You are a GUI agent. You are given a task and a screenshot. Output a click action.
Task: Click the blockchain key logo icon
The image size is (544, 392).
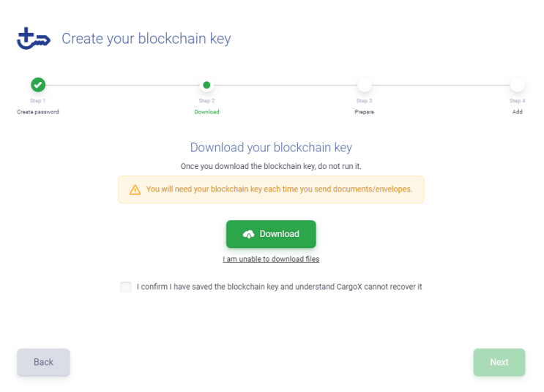pyautogui.click(x=33, y=39)
